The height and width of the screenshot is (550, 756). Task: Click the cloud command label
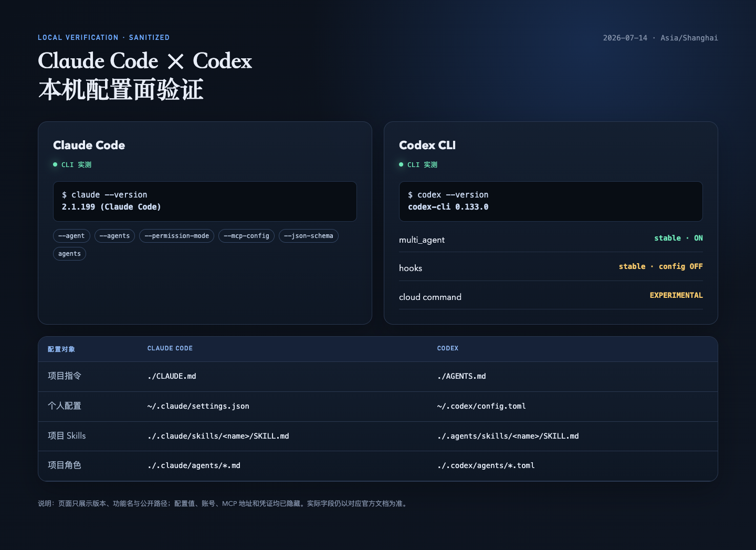point(430,297)
